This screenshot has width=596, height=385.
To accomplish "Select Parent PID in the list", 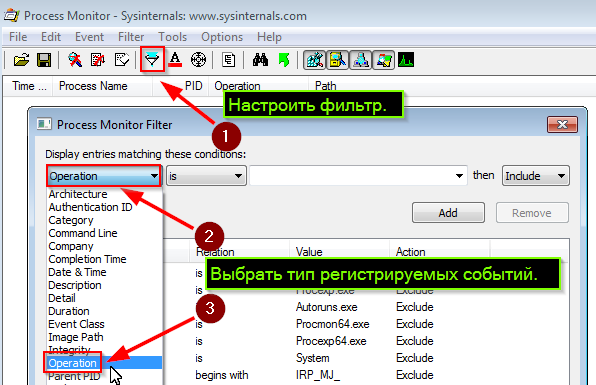I will pos(105,376).
